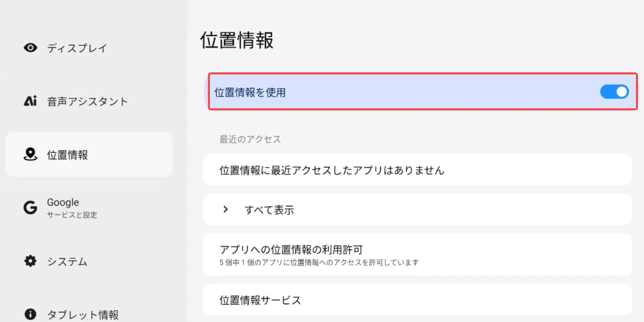The height and width of the screenshot is (322, 644).
Task: Open Google サービスと設定 menu entry
Action: pyautogui.click(x=72, y=208)
